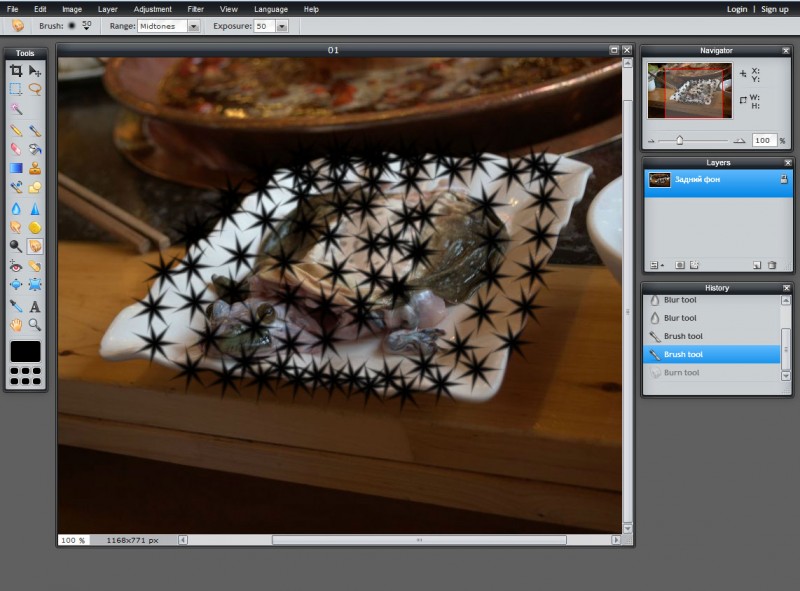Open the Filter menu

point(195,9)
